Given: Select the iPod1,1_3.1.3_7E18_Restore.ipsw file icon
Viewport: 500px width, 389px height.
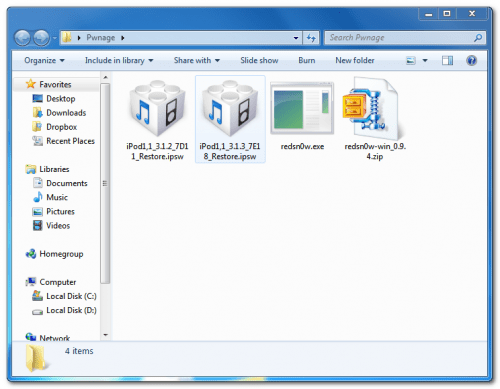Looking at the screenshot, I should pyautogui.click(x=230, y=108).
